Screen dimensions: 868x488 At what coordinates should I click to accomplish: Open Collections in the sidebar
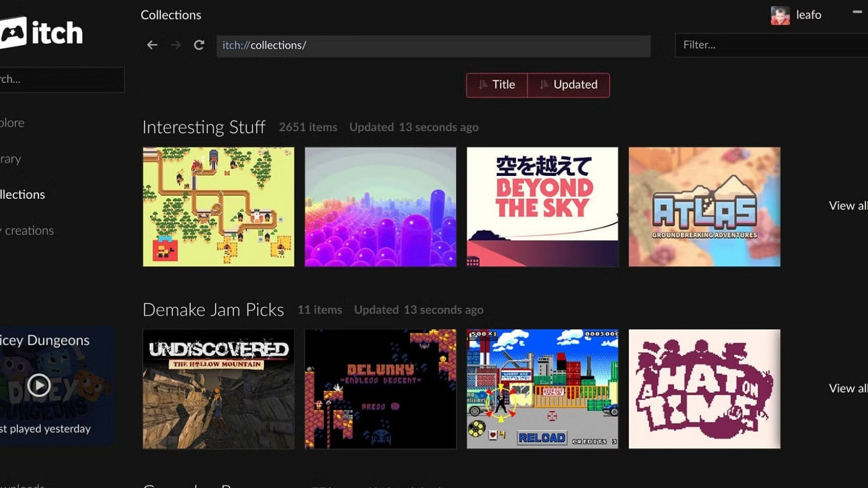tap(22, 194)
